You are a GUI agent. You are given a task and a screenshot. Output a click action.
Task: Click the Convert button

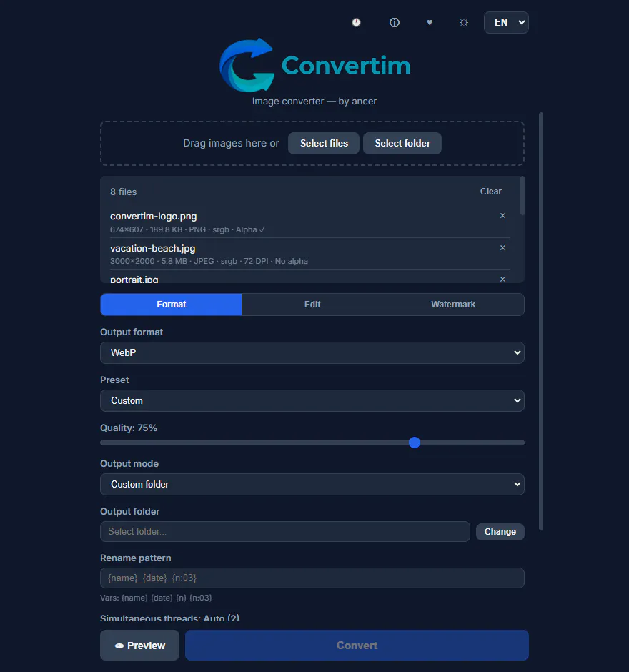click(357, 645)
